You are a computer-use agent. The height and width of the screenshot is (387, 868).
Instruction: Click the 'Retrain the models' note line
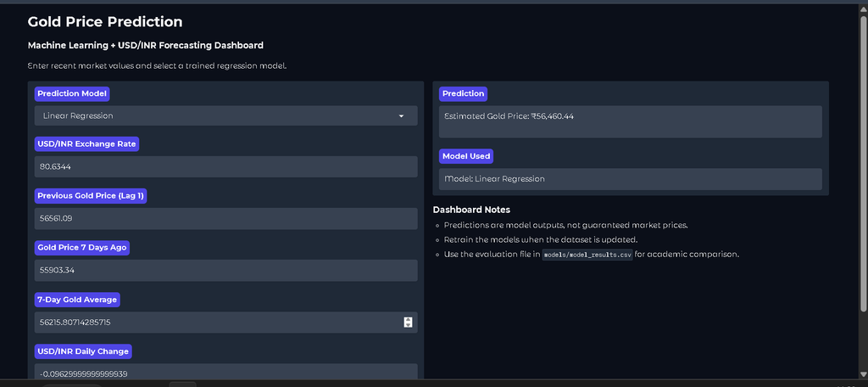[x=541, y=240]
